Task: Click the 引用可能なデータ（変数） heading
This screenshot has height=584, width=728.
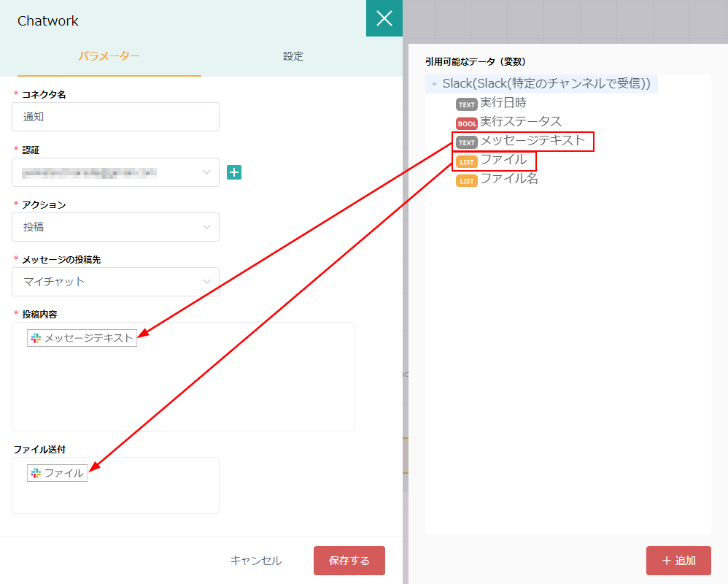Action: click(476, 62)
